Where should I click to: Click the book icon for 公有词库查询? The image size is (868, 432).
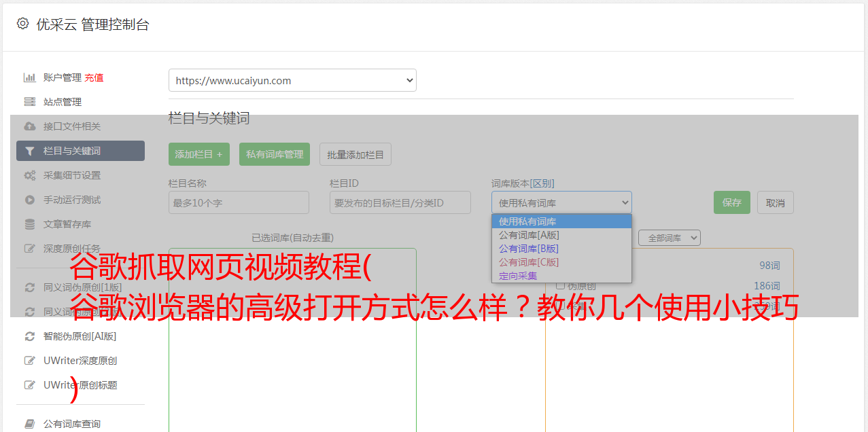(x=29, y=424)
